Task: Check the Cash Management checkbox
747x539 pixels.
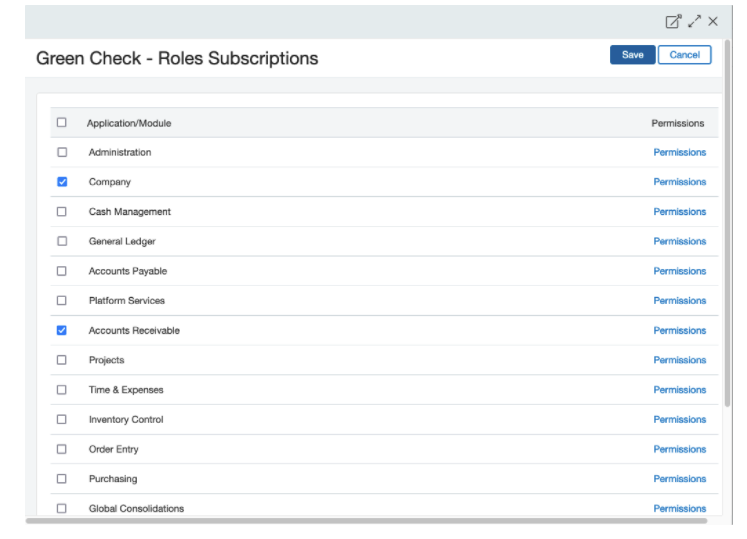Action: coord(62,211)
